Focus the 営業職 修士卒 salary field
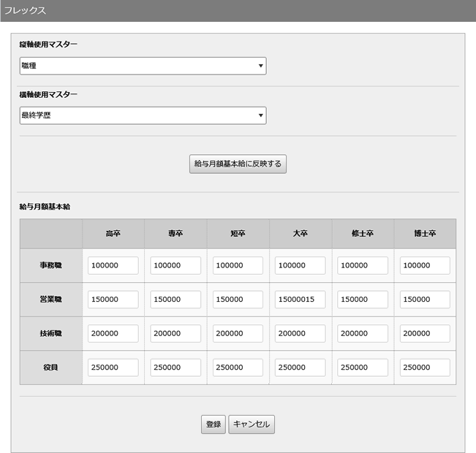This screenshot has height=453, width=476. pos(362,300)
